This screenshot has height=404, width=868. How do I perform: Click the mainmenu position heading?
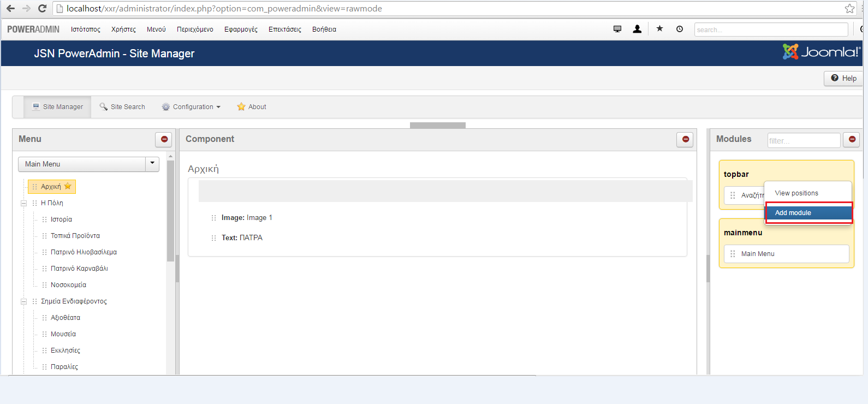click(743, 233)
